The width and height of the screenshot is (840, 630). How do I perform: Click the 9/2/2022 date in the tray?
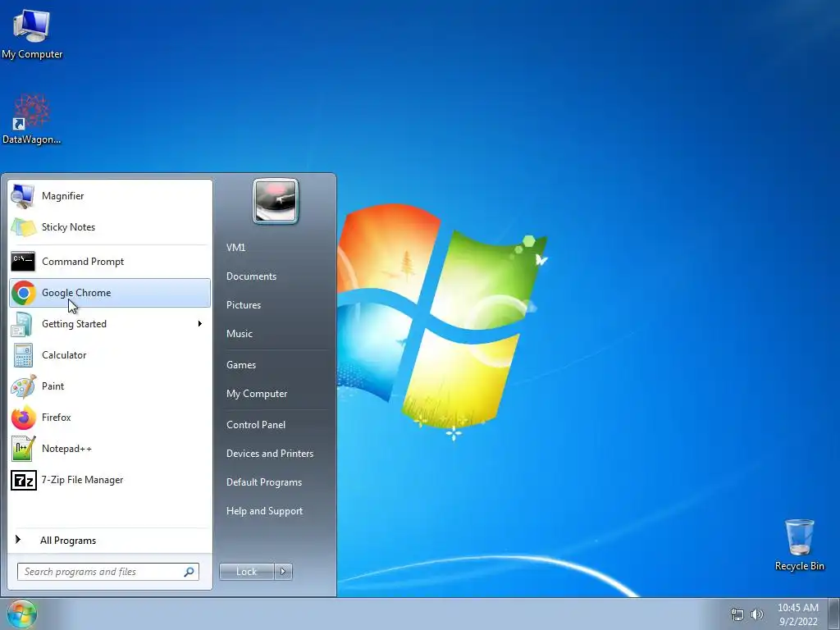[798, 622]
